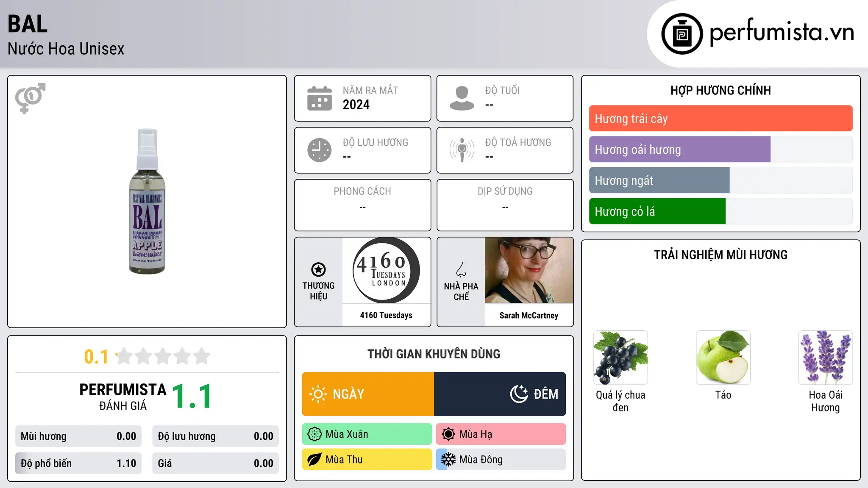Viewport: 868px width, 488px height.
Task: Click the Trải Nghiệm Mùi Hương heading
Action: tap(721, 255)
